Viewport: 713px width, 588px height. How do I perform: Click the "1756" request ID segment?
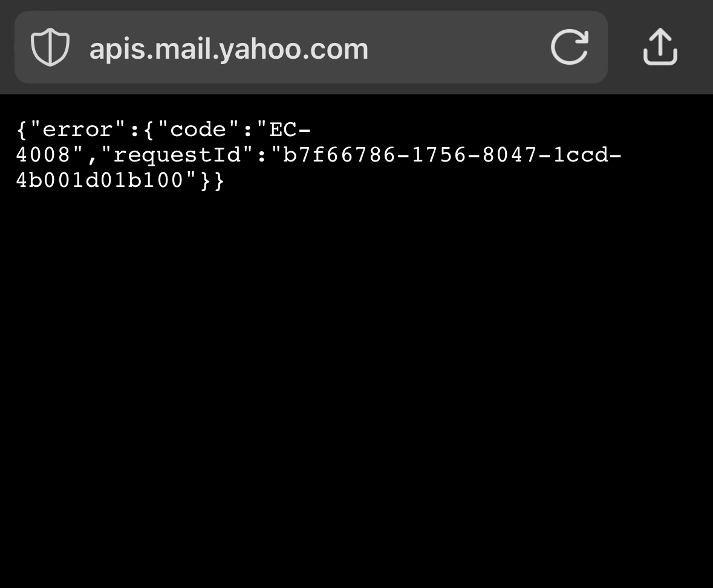(439, 155)
